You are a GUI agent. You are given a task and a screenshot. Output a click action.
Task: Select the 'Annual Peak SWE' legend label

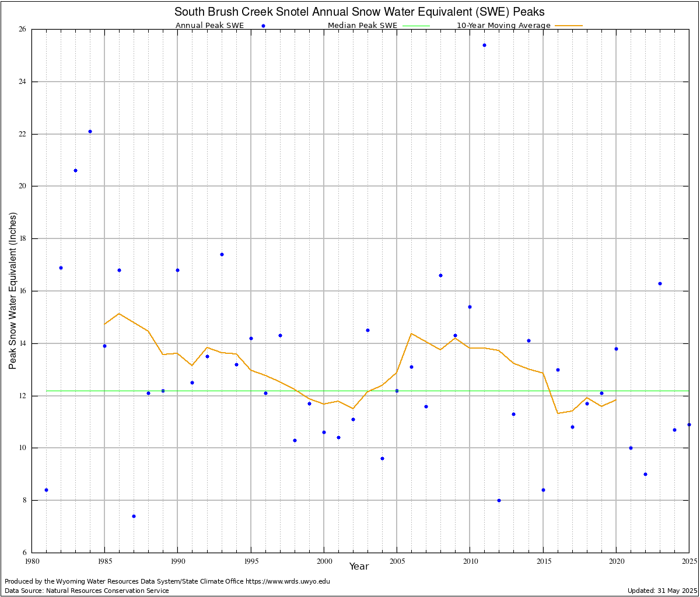[209, 26]
